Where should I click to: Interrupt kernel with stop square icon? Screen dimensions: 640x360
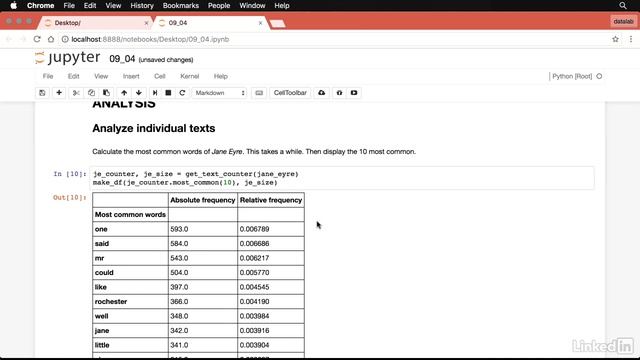click(x=168, y=93)
